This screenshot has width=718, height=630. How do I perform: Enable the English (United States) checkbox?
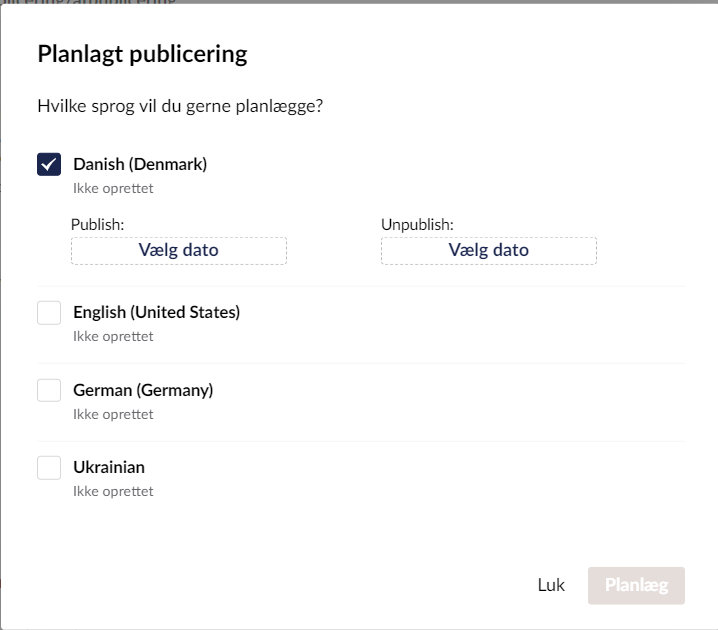click(x=49, y=313)
